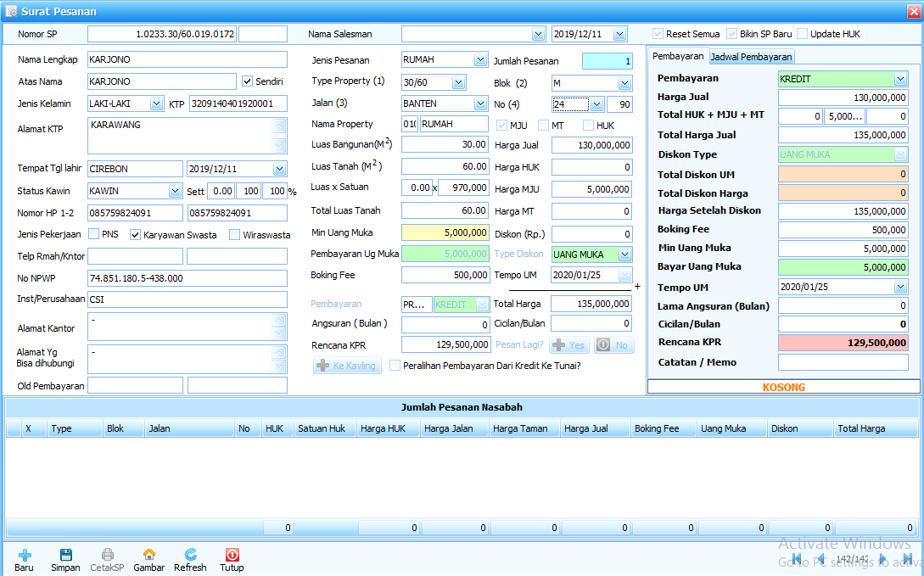Jump to last record navigation arrow
The height and width of the screenshot is (576, 924).
pyautogui.click(x=908, y=559)
